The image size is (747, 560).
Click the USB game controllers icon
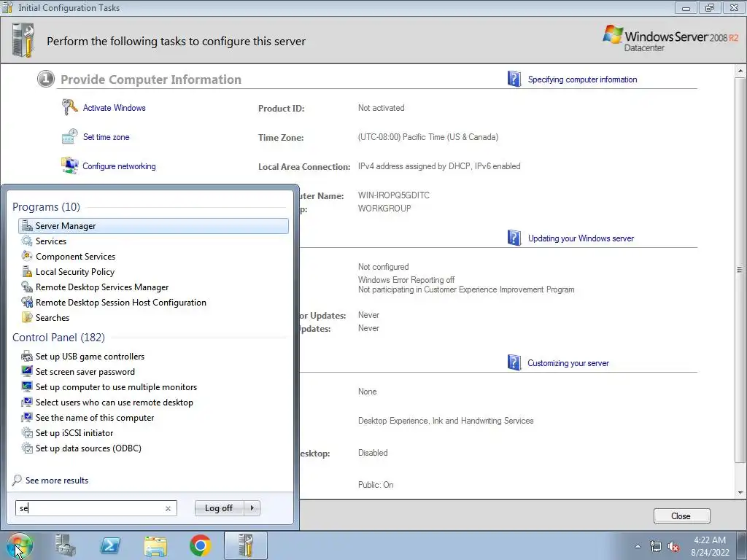click(x=27, y=356)
